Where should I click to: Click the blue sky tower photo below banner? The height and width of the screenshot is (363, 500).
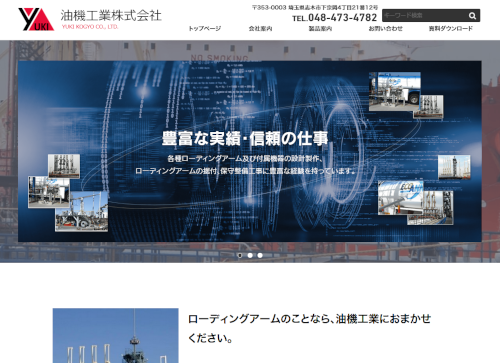coord(116,335)
